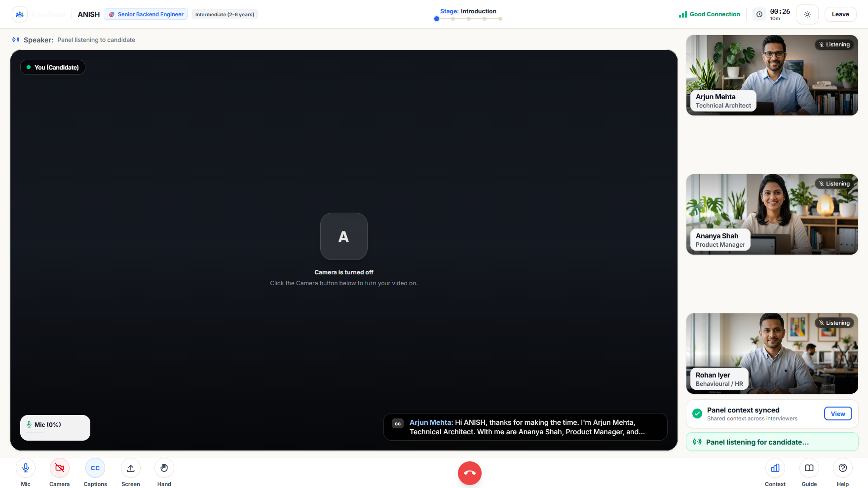Viewport: 868px width, 488px height.
Task: Open Help
Action: pos(843,468)
